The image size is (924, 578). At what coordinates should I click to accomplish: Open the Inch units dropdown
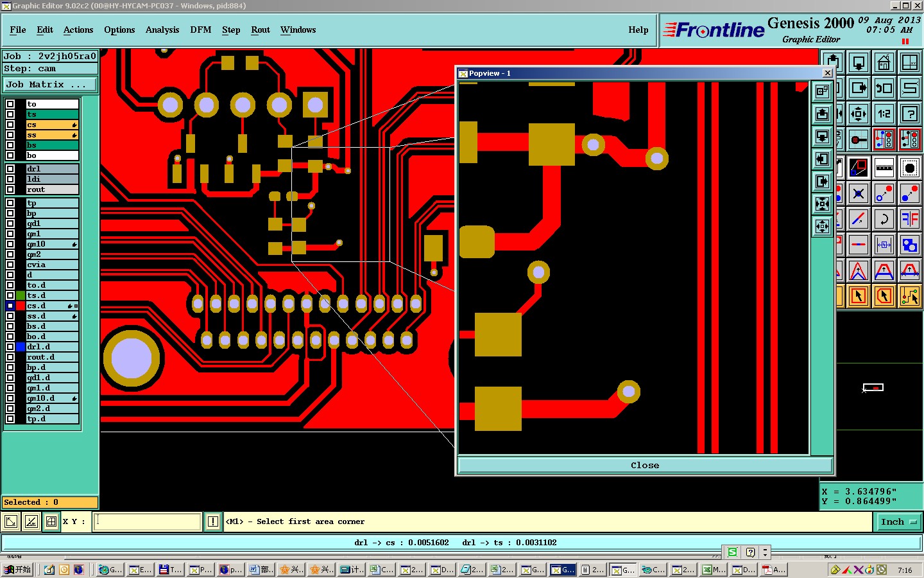pyautogui.click(x=898, y=522)
